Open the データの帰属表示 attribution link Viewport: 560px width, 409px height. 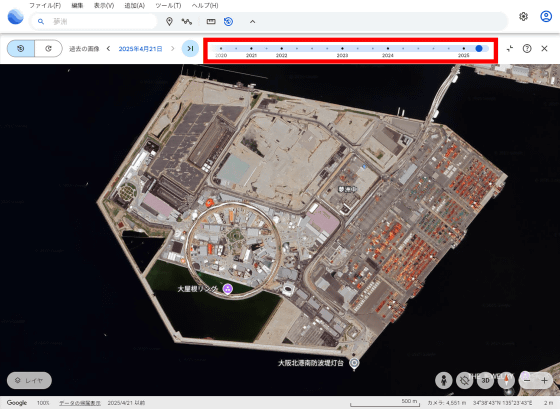(80, 403)
